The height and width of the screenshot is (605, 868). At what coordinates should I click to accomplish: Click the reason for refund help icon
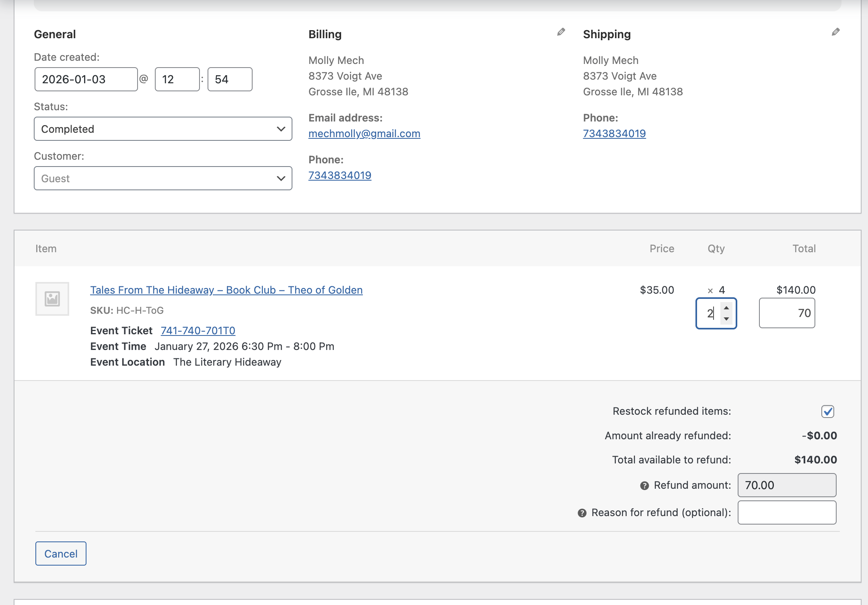[582, 513]
